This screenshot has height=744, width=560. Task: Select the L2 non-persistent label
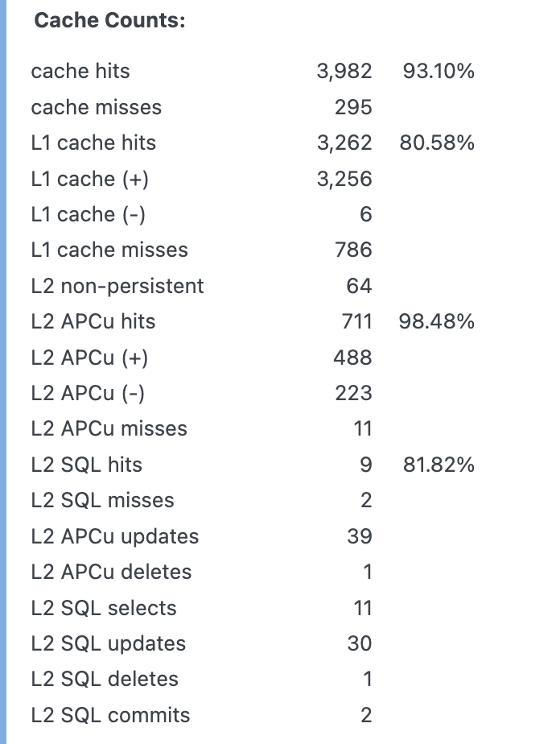click(117, 286)
